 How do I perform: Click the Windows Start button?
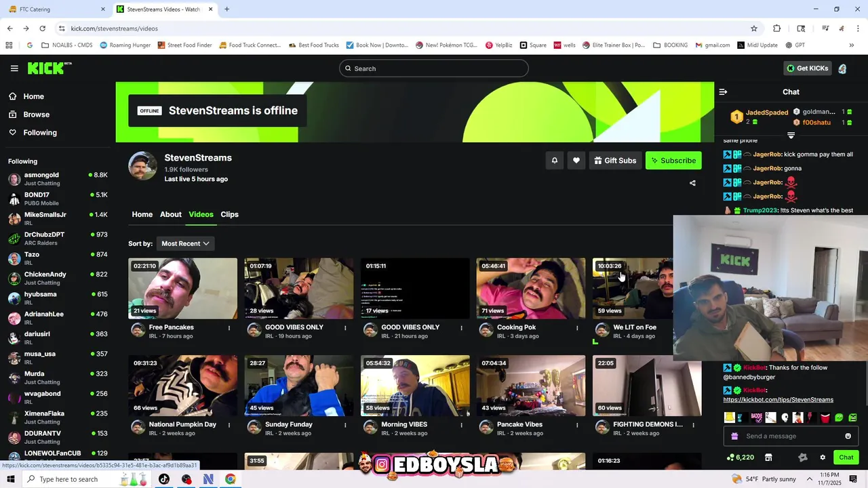[x=12, y=479]
